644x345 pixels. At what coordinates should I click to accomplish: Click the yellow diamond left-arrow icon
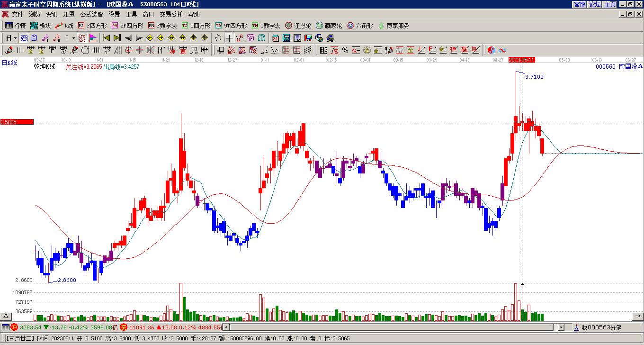pyautogui.click(x=150, y=38)
